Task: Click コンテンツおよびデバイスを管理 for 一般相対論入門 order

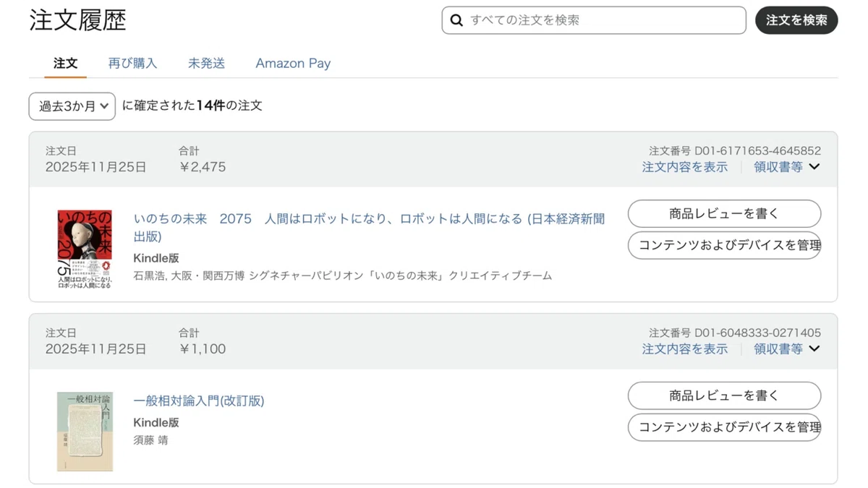Action: pyautogui.click(x=724, y=427)
